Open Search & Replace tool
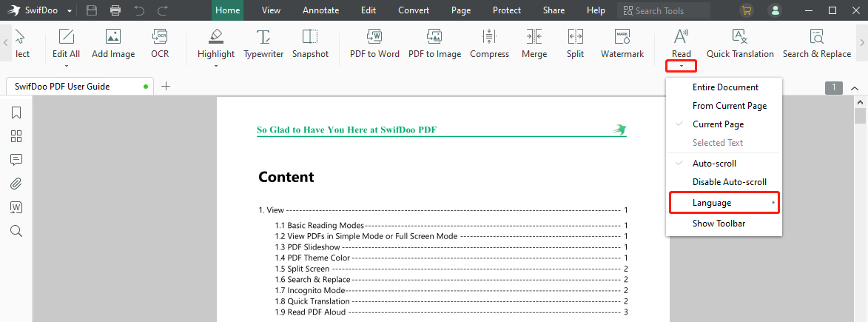The image size is (868, 322). coord(816,43)
